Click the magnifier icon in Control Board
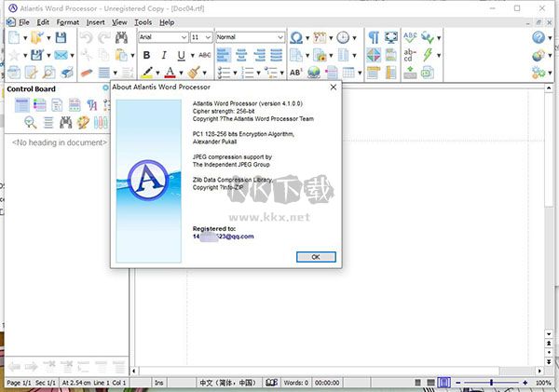This screenshot has height=392, width=559. (x=31, y=122)
